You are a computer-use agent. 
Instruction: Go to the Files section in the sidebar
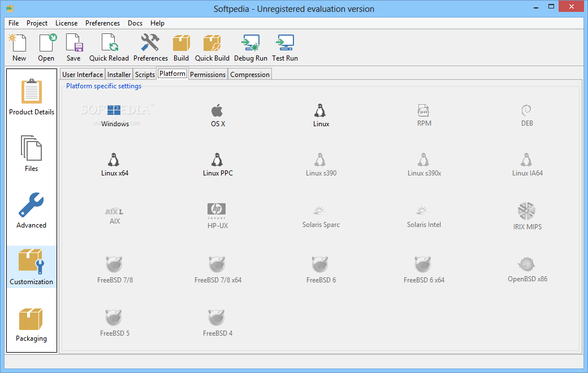point(32,153)
